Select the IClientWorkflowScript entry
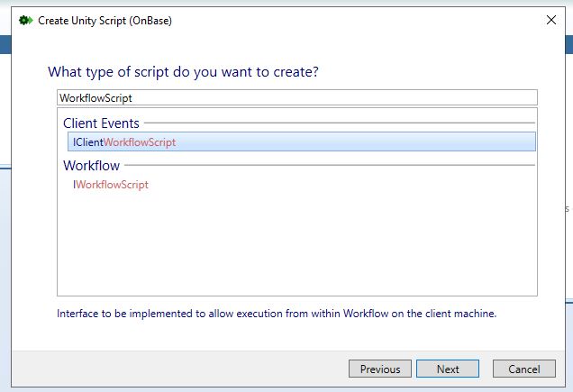 tap(302, 141)
